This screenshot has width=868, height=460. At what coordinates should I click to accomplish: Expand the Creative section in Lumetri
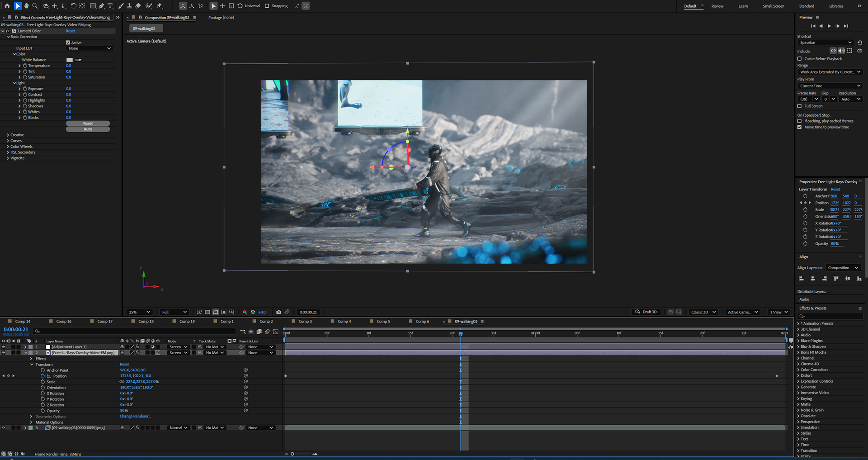coord(8,135)
